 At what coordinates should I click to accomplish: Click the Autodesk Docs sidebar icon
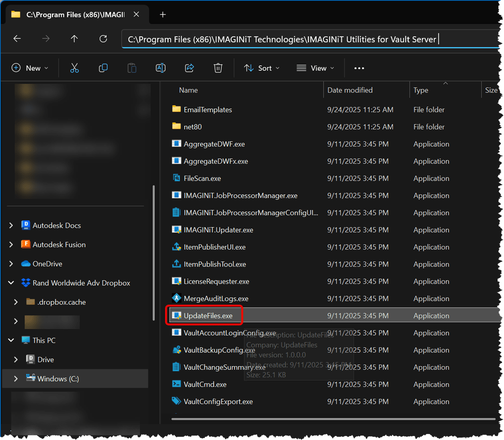[x=25, y=225]
